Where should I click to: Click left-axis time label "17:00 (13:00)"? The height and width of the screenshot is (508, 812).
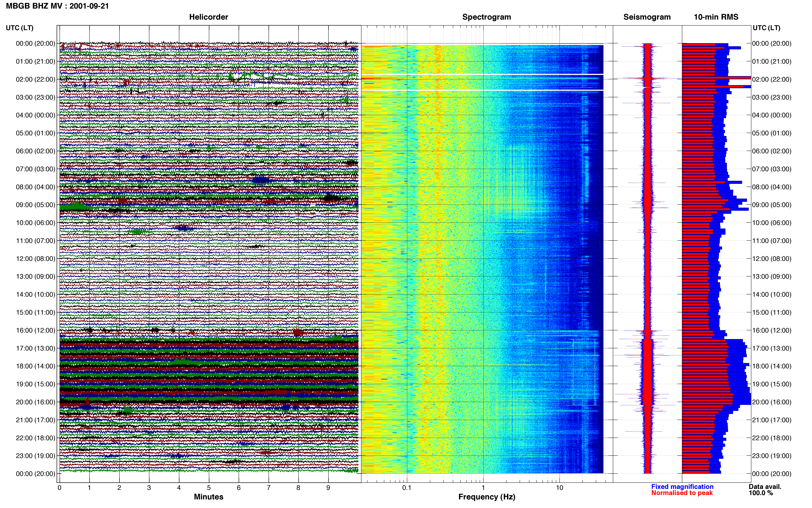(36, 348)
